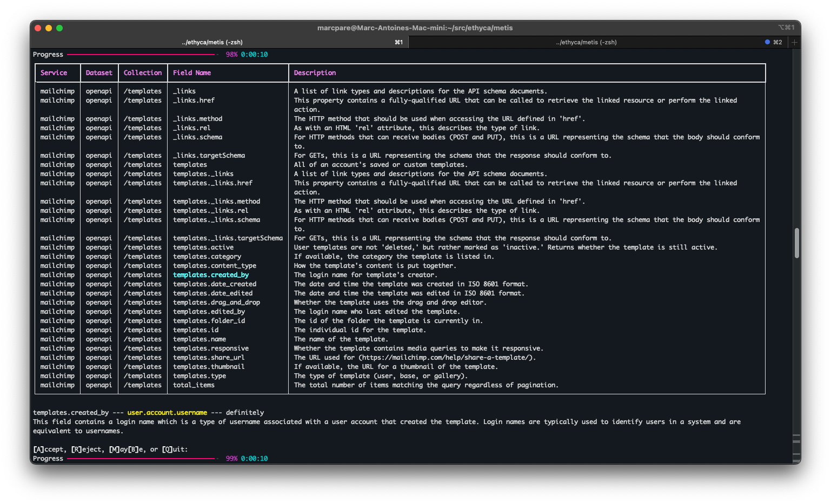Click the Field Name column header
This screenshot has width=831, height=504.
(192, 73)
